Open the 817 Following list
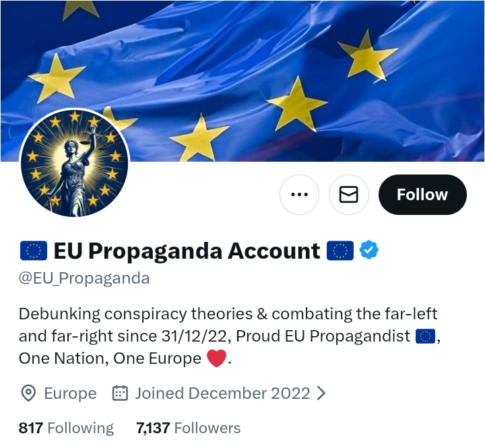The image size is (485, 448). coord(66,428)
